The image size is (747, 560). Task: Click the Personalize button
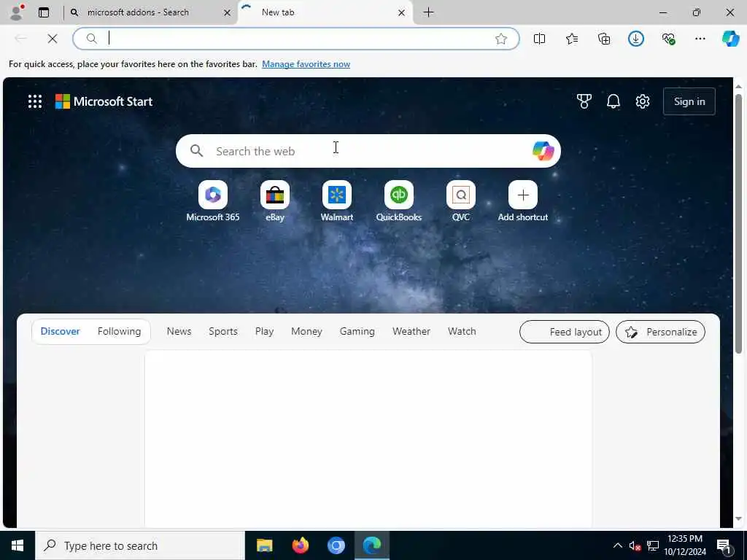(660, 332)
